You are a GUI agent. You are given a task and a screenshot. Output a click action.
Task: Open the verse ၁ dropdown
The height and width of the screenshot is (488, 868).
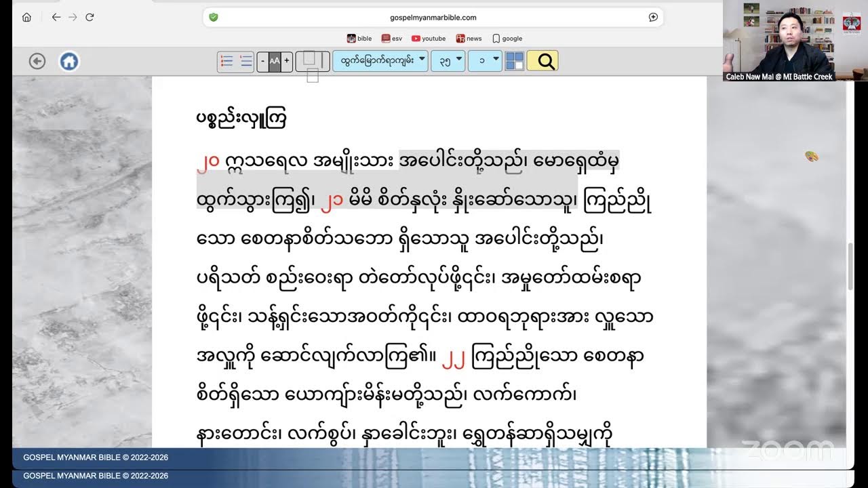(x=485, y=61)
